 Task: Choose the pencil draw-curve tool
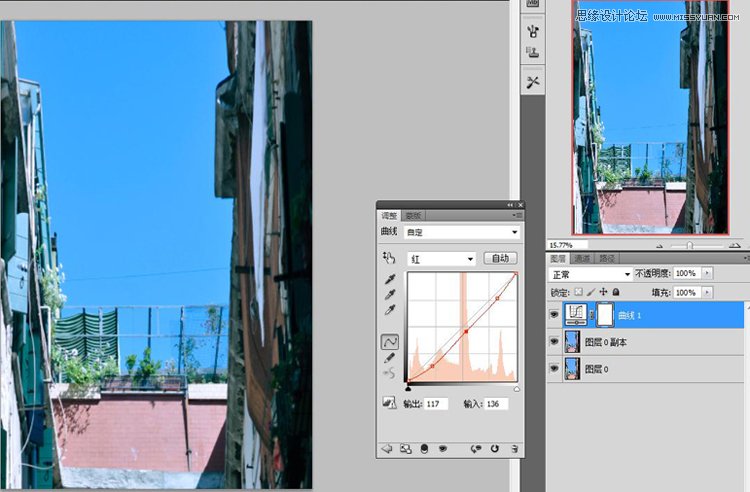[x=389, y=357]
